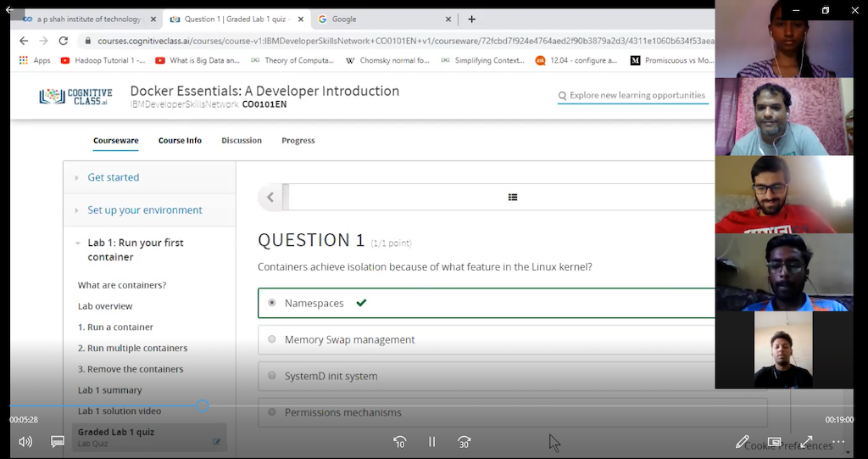Image resolution: width=868 pixels, height=459 pixels.
Task: Open 2. Run multiple containers lesson
Action: coord(132,348)
